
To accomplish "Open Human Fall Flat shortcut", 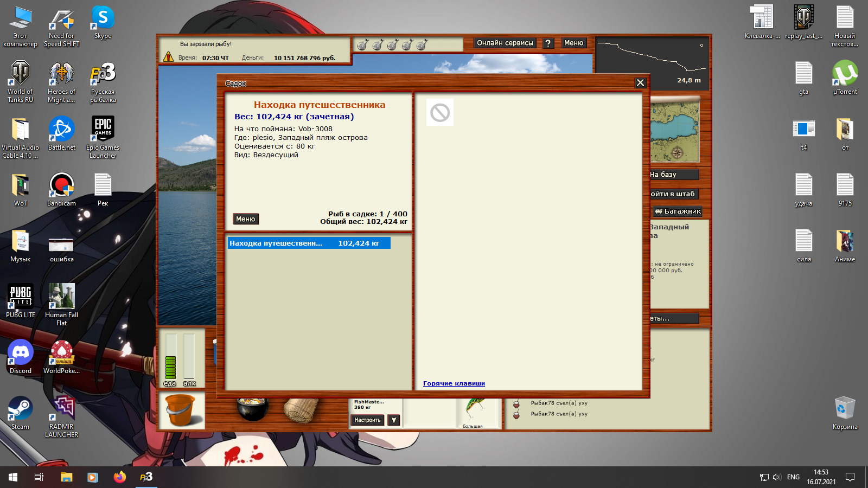I will click(x=61, y=305).
